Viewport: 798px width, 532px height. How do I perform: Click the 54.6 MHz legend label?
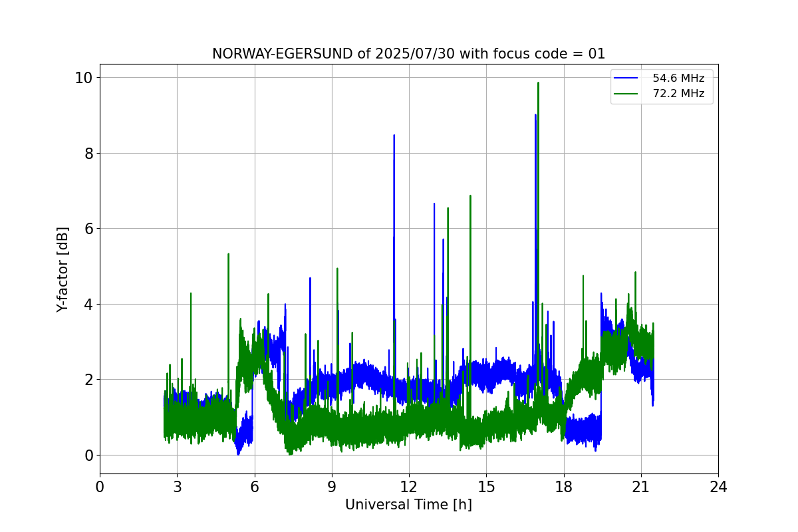pos(678,78)
